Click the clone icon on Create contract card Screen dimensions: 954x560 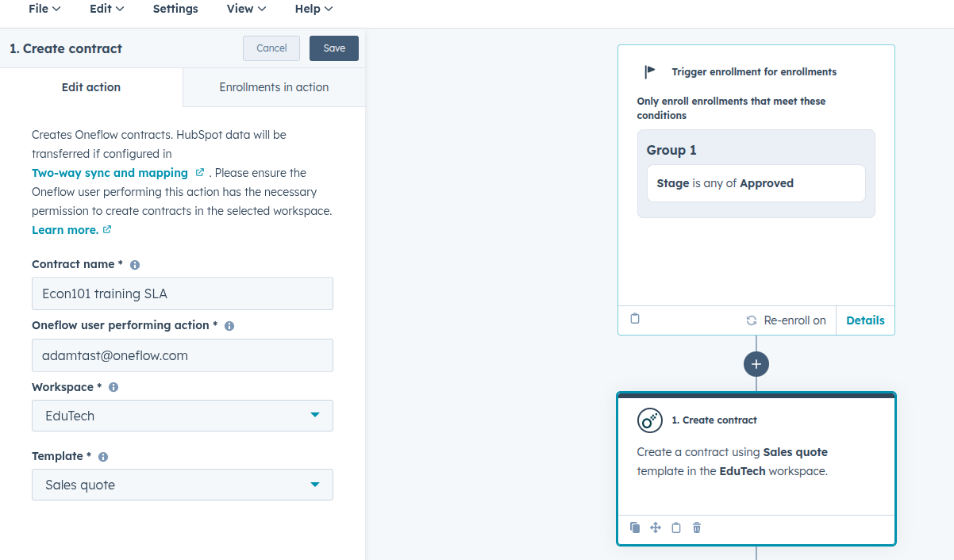[635, 527]
